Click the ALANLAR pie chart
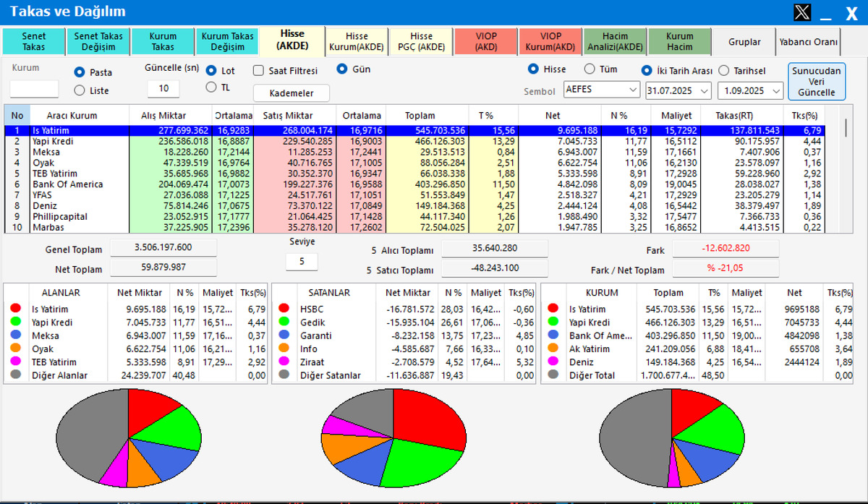 [128, 438]
